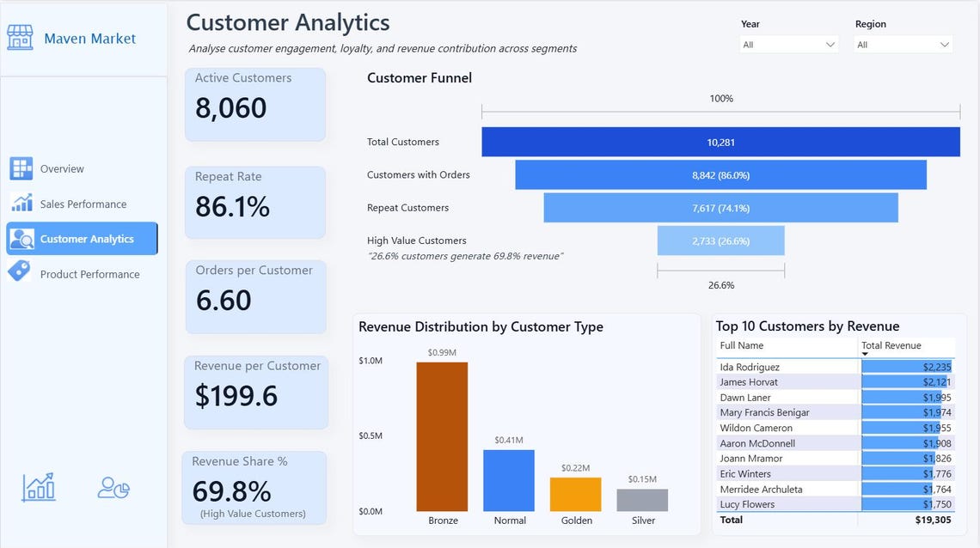The image size is (980, 548).
Task: Open the Overview grid icon
Action: point(21,168)
